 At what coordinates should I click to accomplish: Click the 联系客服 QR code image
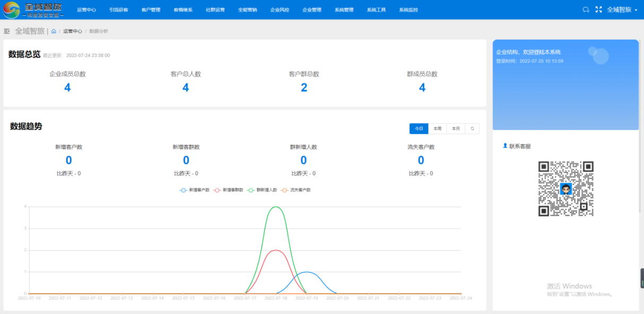pos(566,189)
